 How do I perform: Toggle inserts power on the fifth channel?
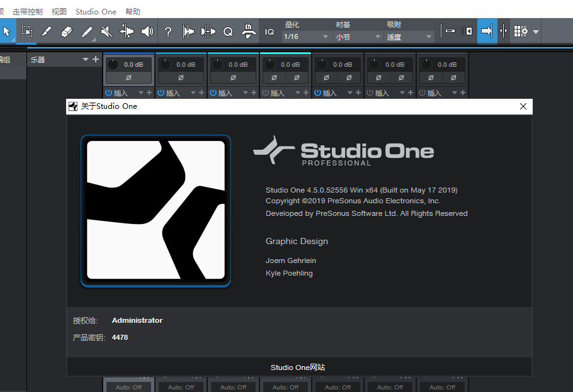point(317,92)
